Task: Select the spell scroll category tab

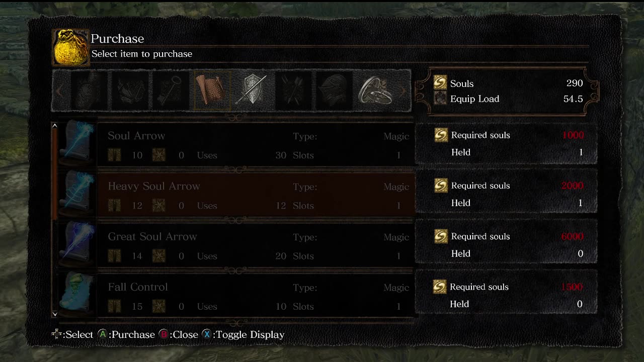Action: point(212,91)
